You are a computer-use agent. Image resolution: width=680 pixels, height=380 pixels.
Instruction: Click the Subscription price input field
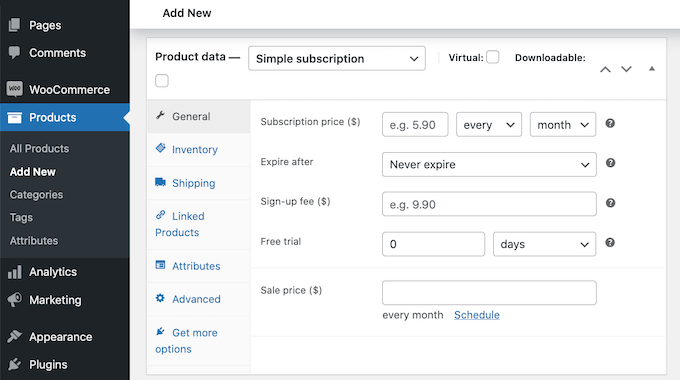(415, 124)
